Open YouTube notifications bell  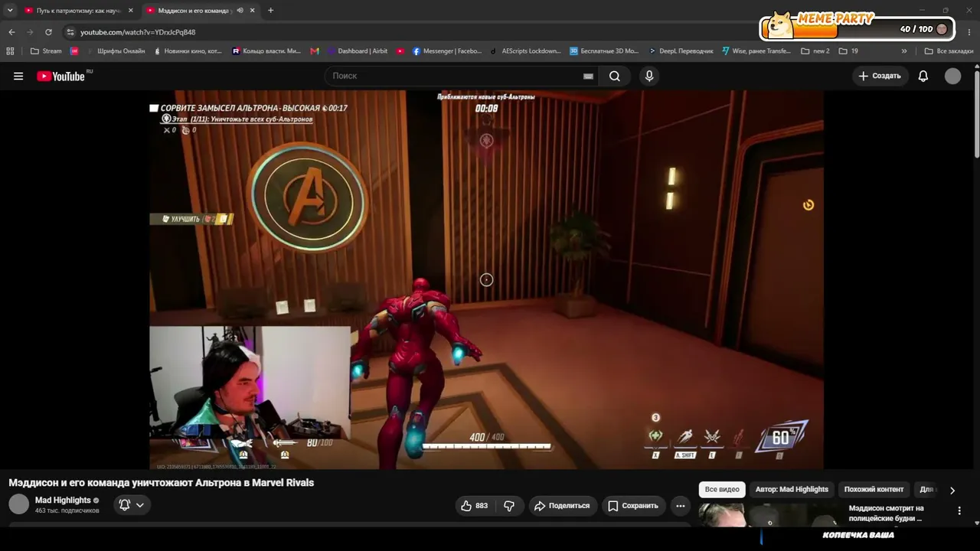[x=923, y=76]
